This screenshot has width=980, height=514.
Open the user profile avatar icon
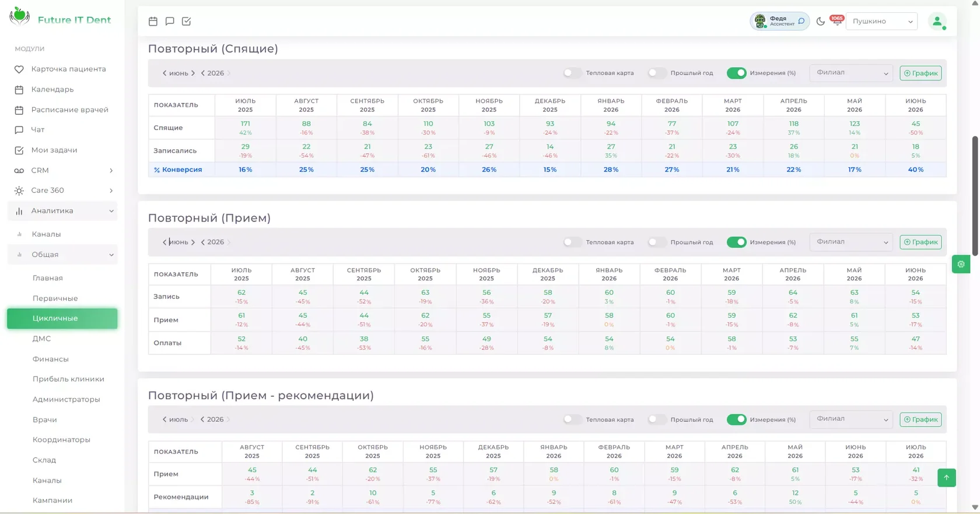(937, 22)
